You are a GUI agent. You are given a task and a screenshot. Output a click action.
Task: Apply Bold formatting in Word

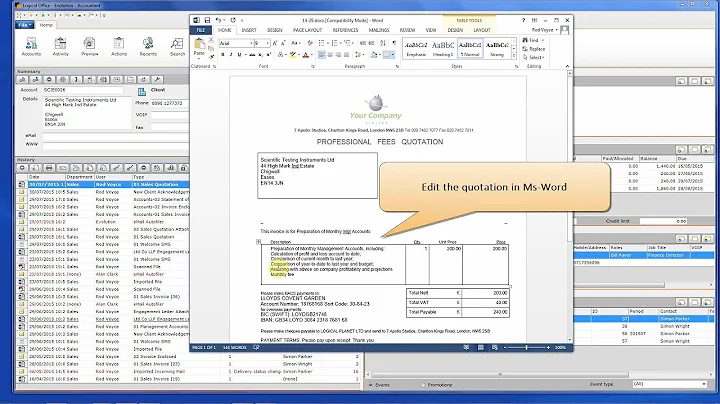click(223, 55)
